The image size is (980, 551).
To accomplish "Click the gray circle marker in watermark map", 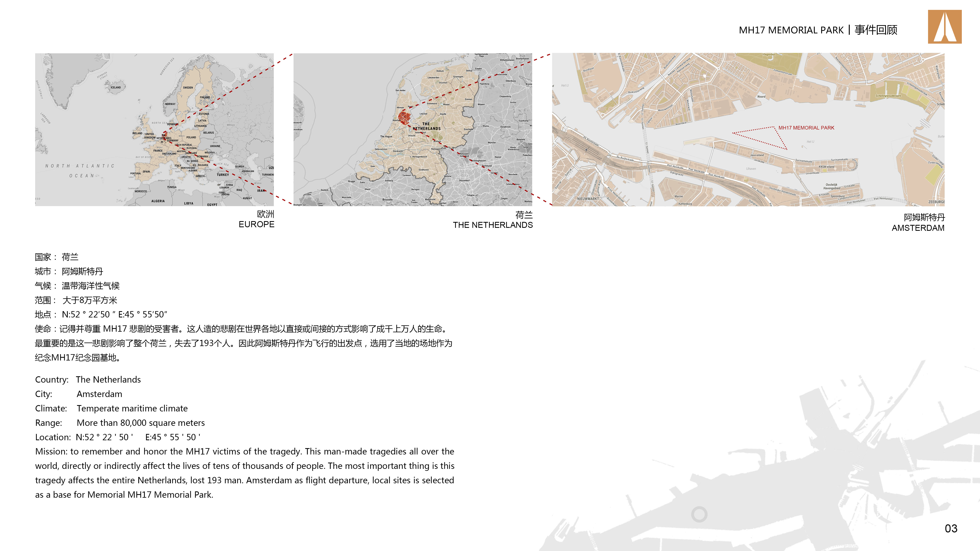I will (699, 514).
